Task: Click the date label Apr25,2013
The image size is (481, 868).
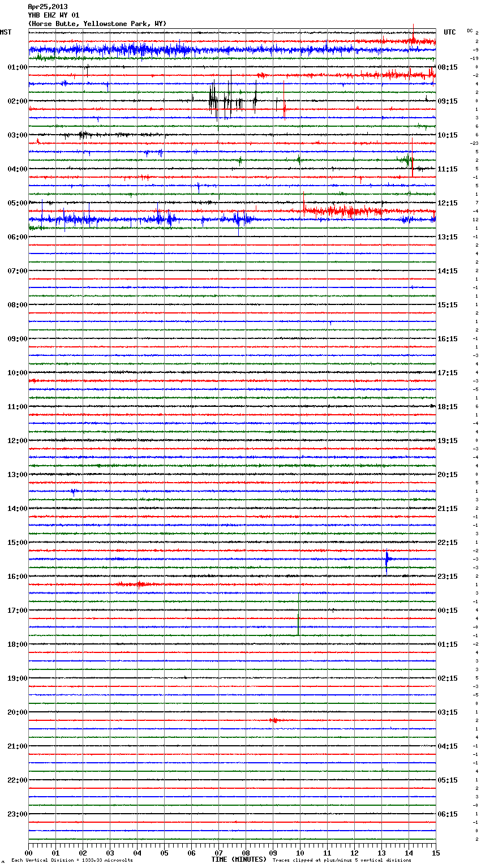Action: [48, 7]
